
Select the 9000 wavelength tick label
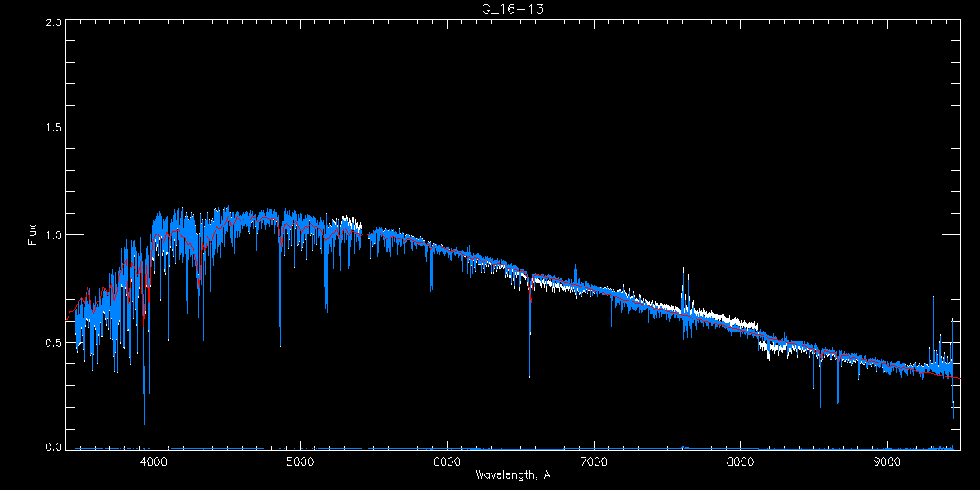click(887, 461)
